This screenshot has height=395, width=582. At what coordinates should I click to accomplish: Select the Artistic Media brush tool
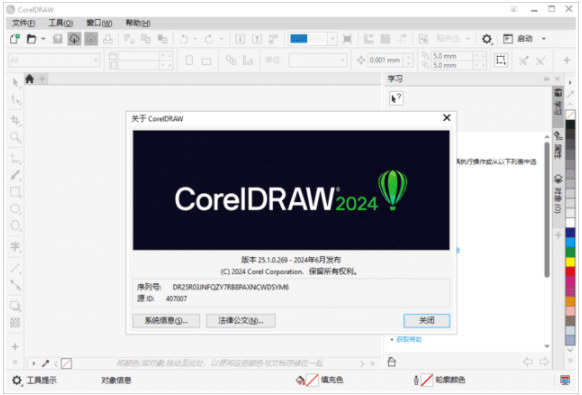[x=15, y=175]
